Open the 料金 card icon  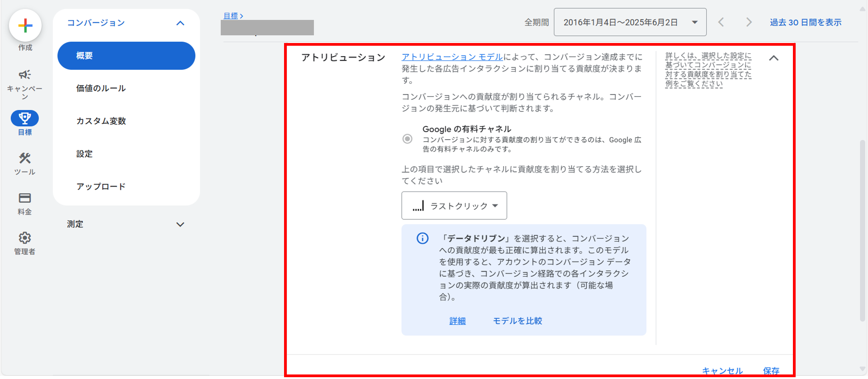25,198
